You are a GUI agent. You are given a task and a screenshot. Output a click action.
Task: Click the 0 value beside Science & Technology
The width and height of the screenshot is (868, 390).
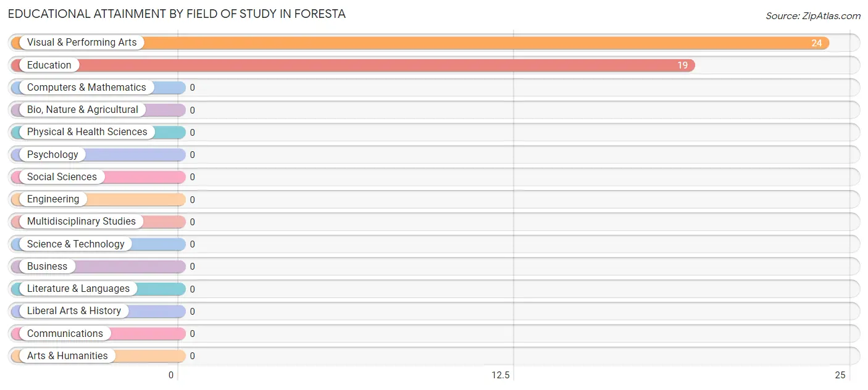tap(192, 244)
